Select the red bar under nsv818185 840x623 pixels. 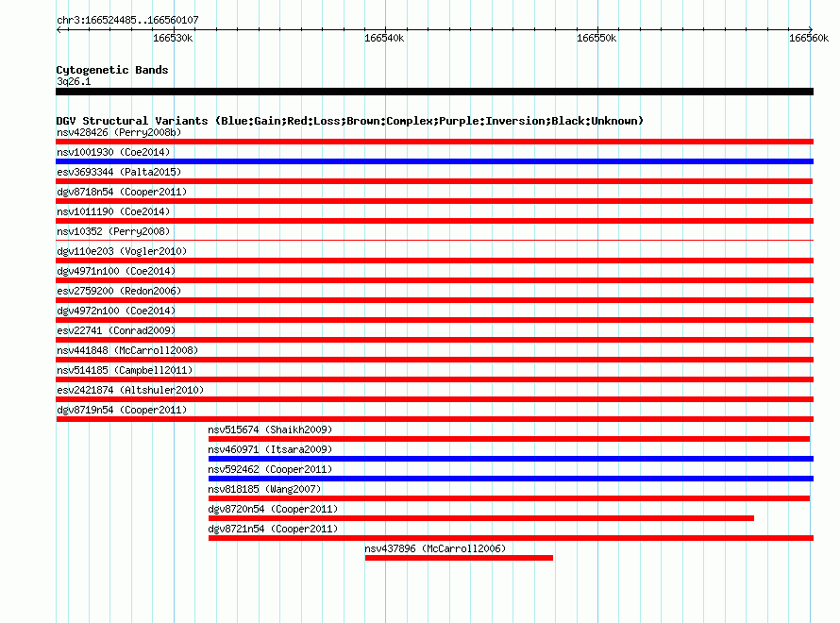(509, 498)
